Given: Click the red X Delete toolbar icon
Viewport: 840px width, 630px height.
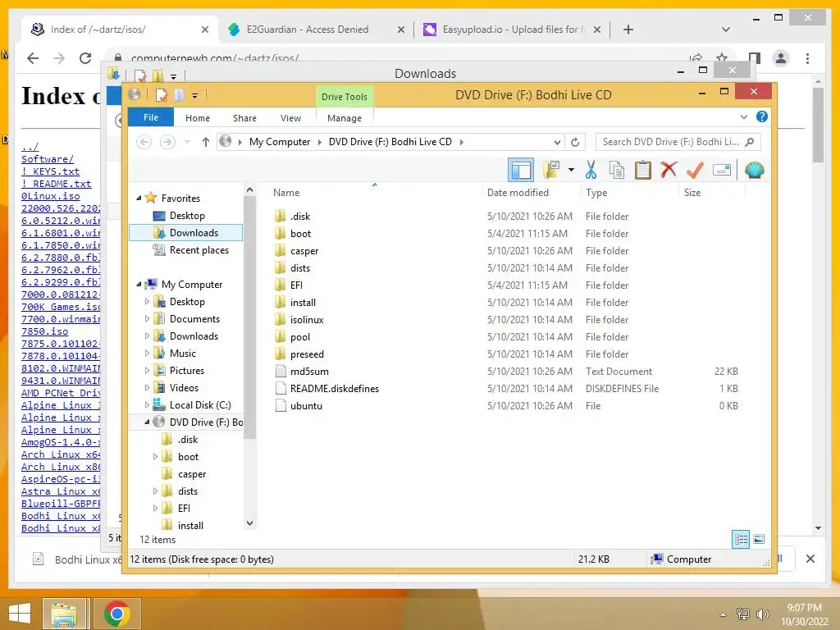Looking at the screenshot, I should click(x=669, y=170).
